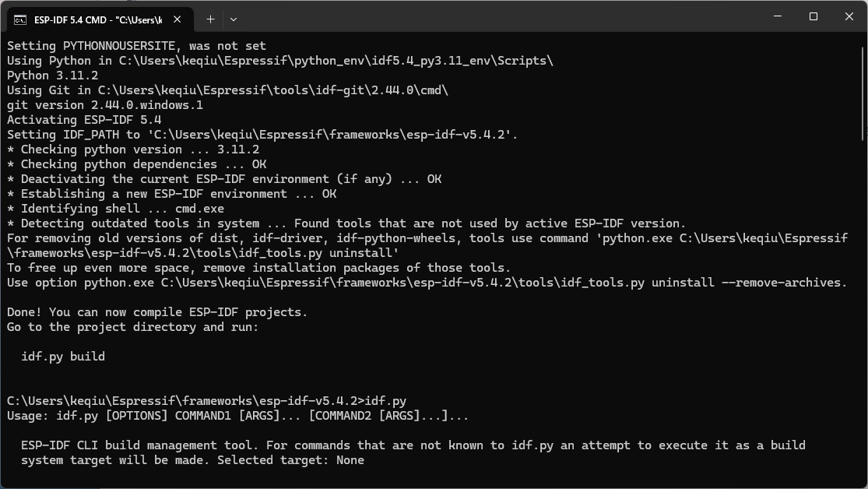Click the 'Setting PYTHONNOUSERSITE' first line

point(136,46)
